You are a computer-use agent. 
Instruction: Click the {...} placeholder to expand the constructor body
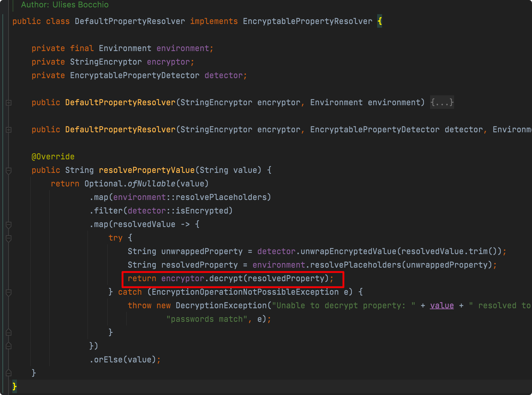click(x=442, y=102)
